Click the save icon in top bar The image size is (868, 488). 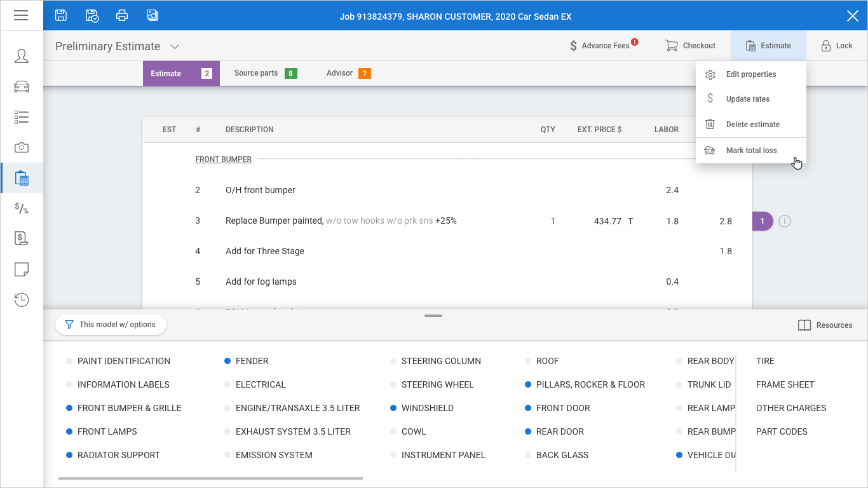coord(61,15)
